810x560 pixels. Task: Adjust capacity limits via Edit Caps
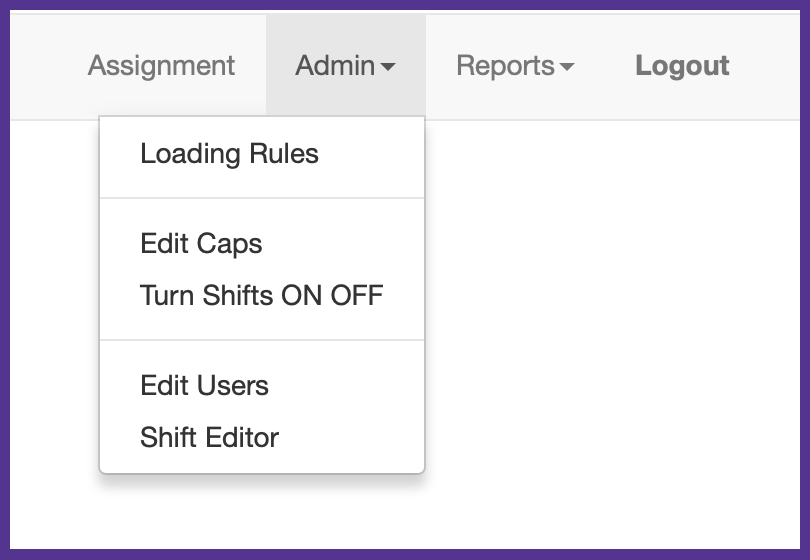[201, 244]
